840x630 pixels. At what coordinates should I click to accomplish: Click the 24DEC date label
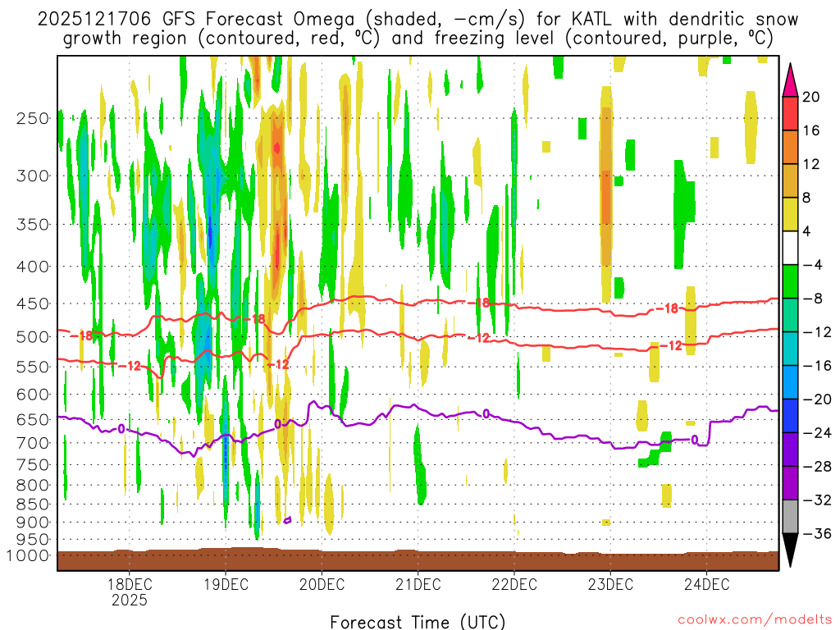tap(707, 584)
